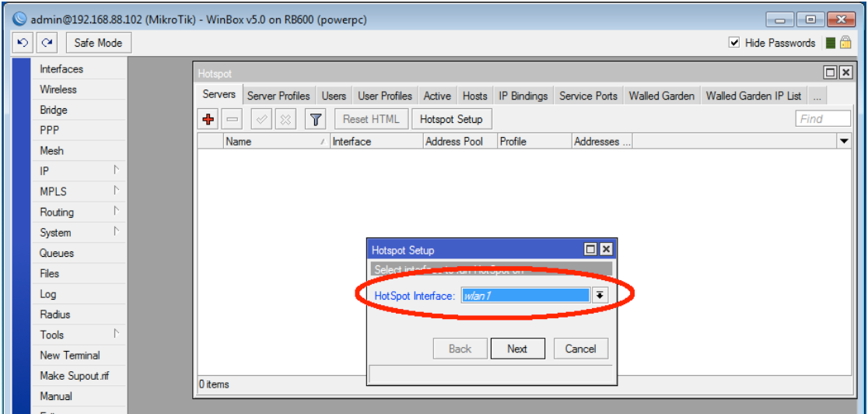Click the enable checkmark icon in Hotspot toolbar

click(x=261, y=119)
